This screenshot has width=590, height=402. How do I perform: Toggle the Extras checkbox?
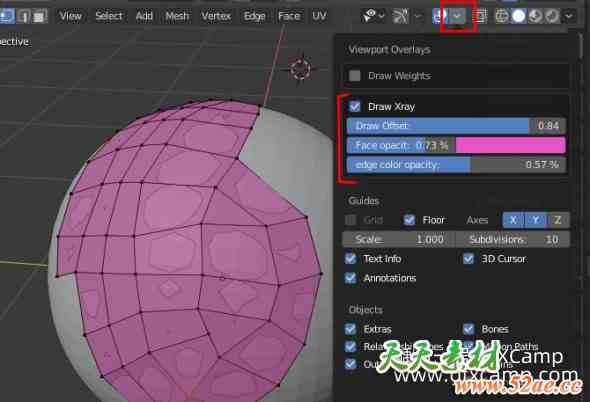click(350, 329)
